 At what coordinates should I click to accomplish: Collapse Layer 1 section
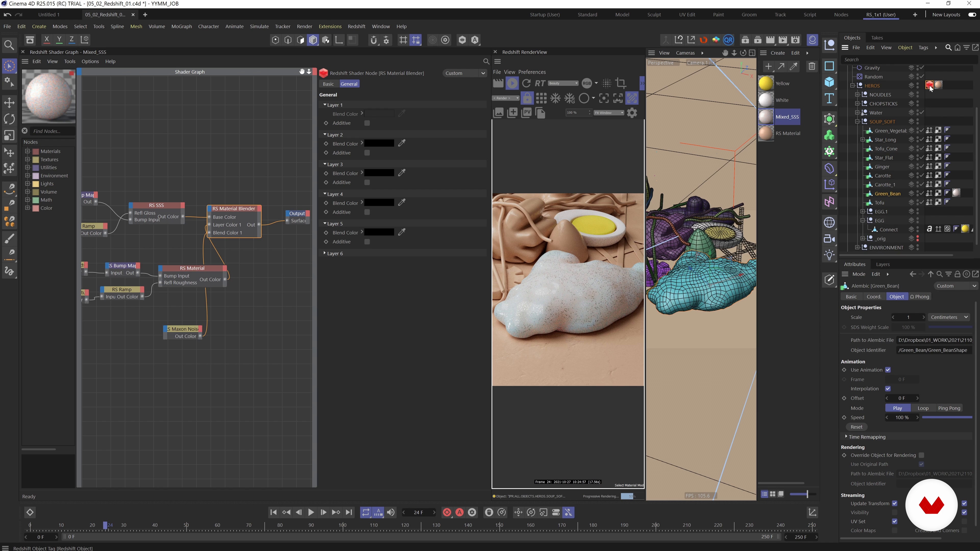pyautogui.click(x=325, y=105)
